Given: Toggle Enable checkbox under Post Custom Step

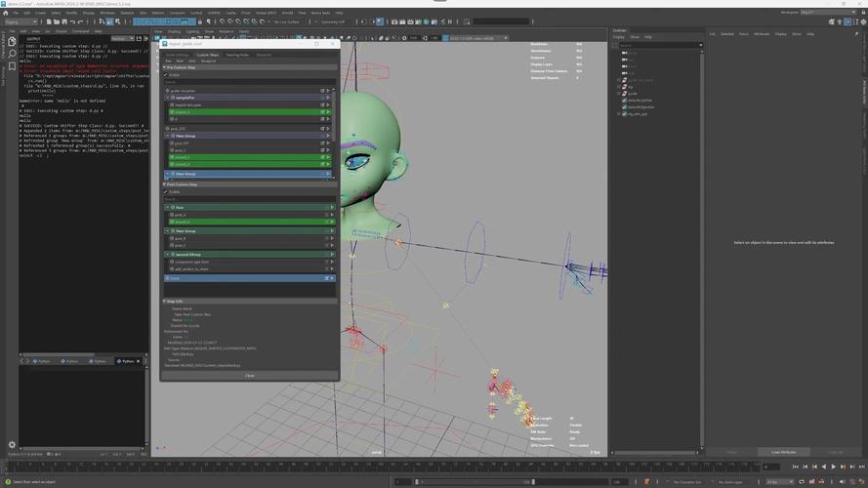Looking at the screenshot, I should [168, 191].
